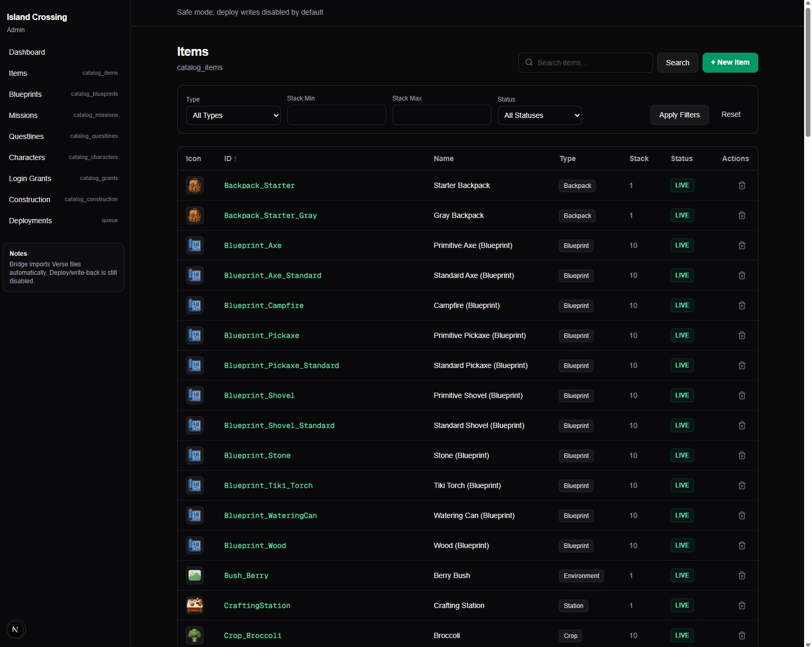Screen dimensions: 812x647
Task: Navigate to Deployments queue page
Action: (31, 221)
